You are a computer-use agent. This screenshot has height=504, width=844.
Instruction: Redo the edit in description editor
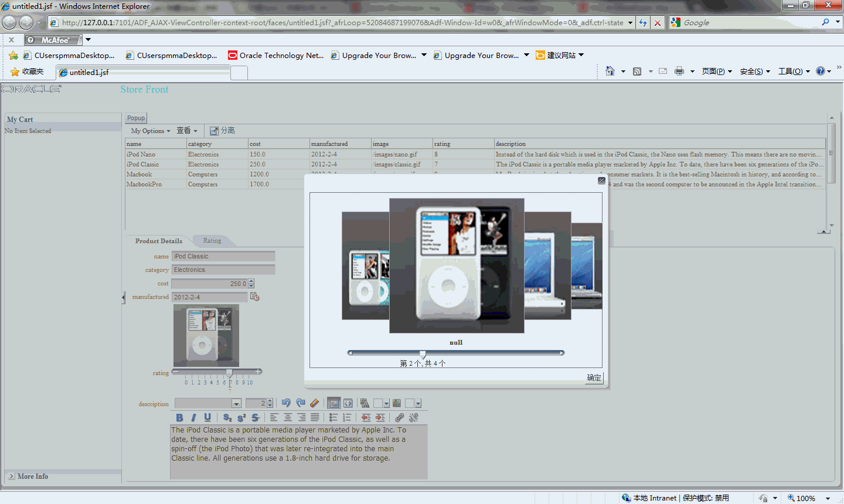point(301,403)
